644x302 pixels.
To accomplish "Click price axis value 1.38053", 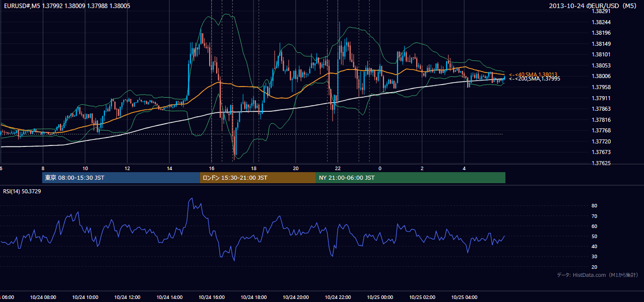I will (x=601, y=65).
